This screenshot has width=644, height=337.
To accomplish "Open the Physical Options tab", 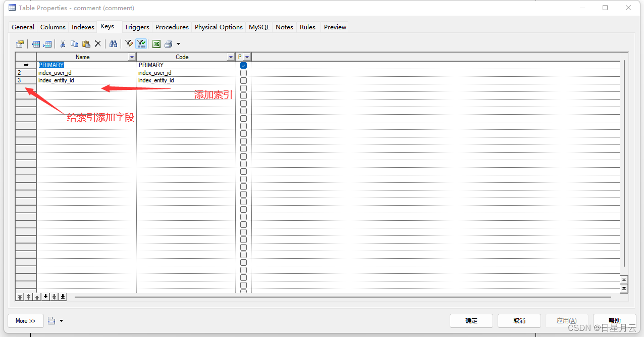I will [219, 27].
